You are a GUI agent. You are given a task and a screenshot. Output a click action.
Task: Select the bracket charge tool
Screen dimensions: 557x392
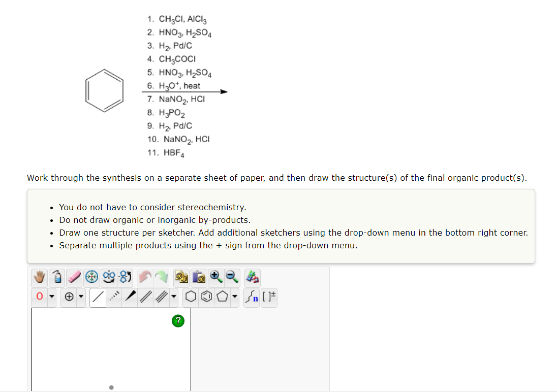268,296
